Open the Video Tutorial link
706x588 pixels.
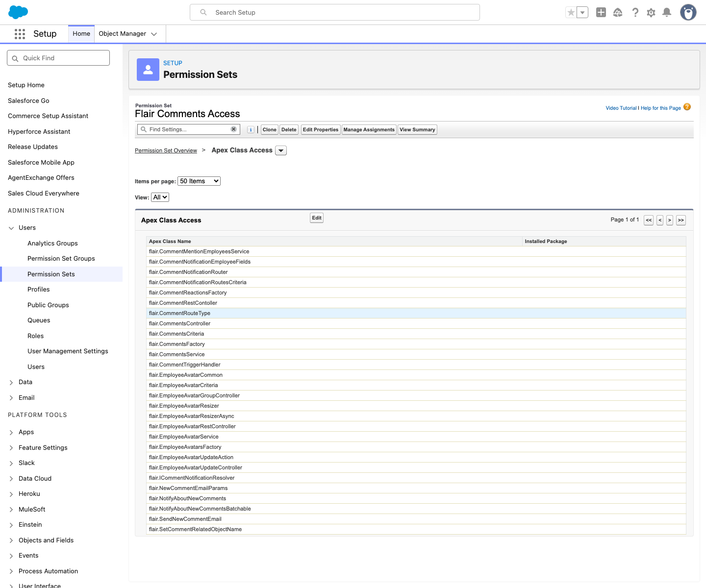(621, 108)
